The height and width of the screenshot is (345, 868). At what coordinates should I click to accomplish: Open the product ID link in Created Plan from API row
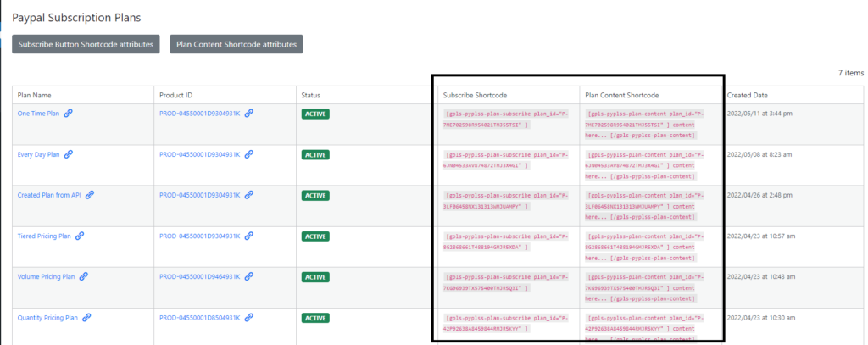tap(200, 195)
